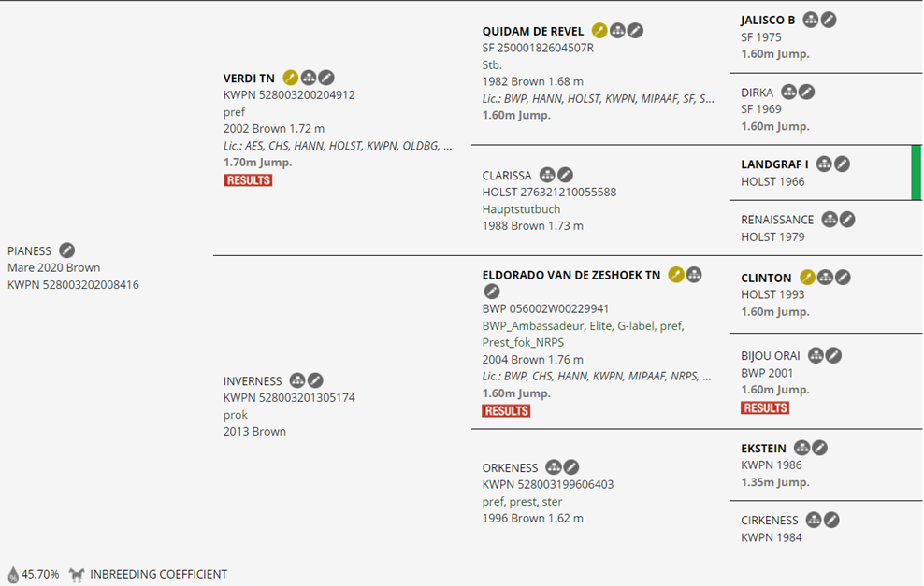Open the DIRKA horse name link
The height and width of the screenshot is (586, 924).
[757, 92]
